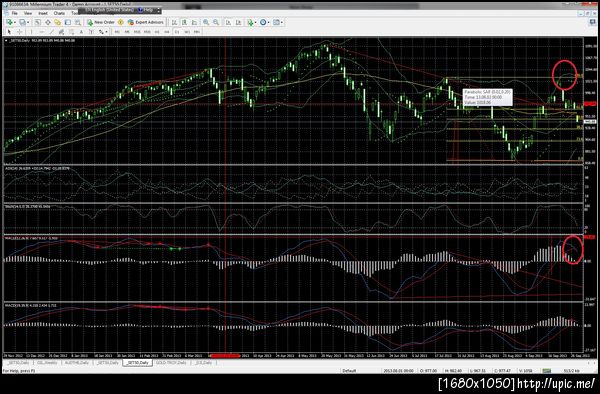
Task: Select the Vertical Line drawing tool
Action: tap(31, 32)
